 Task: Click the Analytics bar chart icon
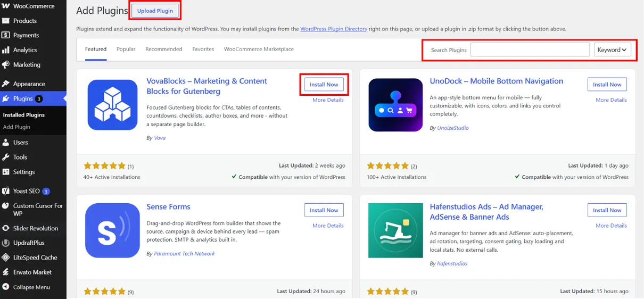coord(5,50)
